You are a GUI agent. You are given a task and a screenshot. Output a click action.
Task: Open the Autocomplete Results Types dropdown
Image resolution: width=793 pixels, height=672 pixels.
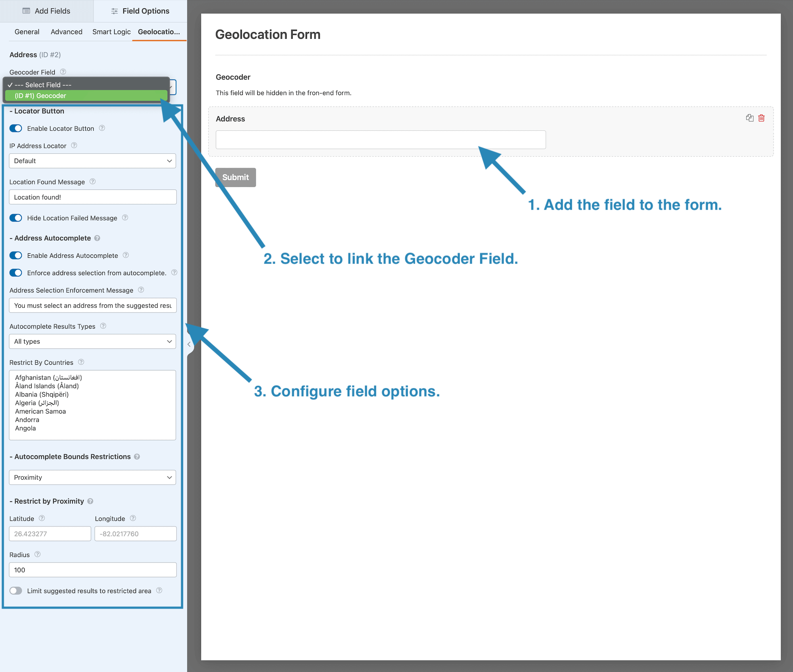(92, 341)
